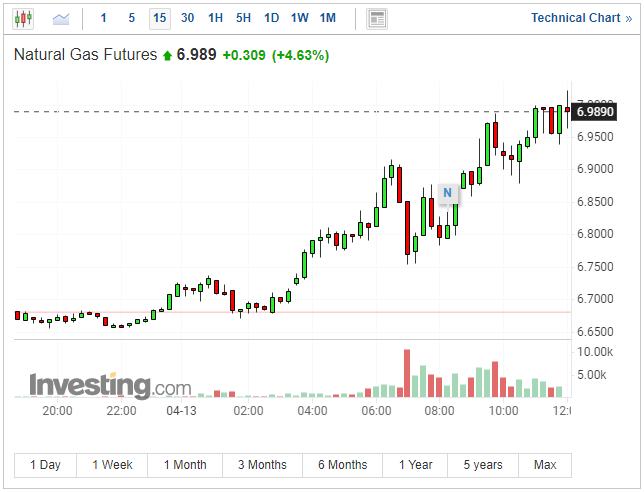
Task: Select the 1H interval
Action: click(215, 18)
